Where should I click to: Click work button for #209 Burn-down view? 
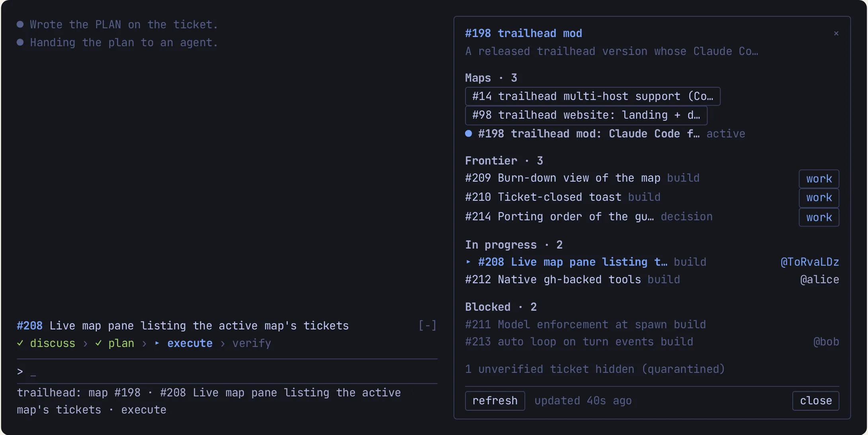[x=819, y=179]
